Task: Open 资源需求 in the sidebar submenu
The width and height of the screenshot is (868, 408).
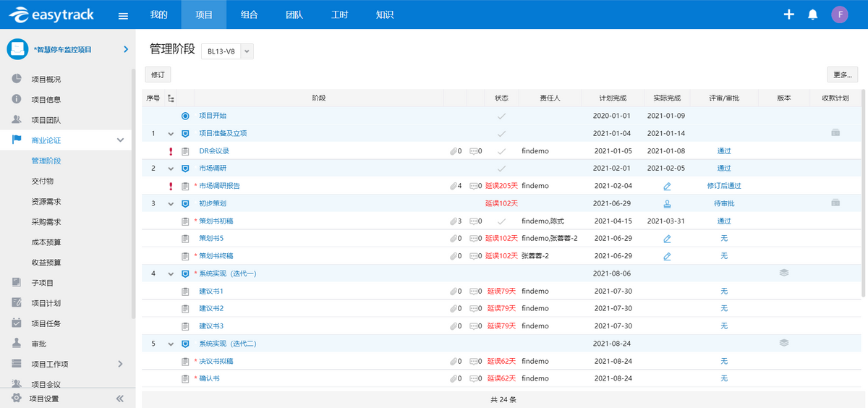Action: pyautogui.click(x=46, y=201)
